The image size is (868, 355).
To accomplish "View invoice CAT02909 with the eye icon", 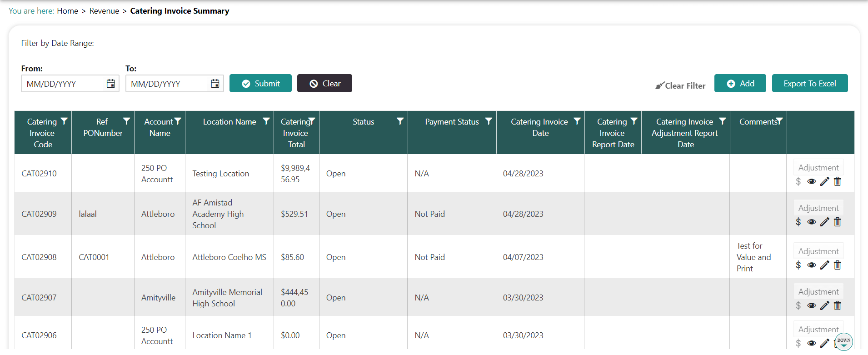I will (811, 222).
